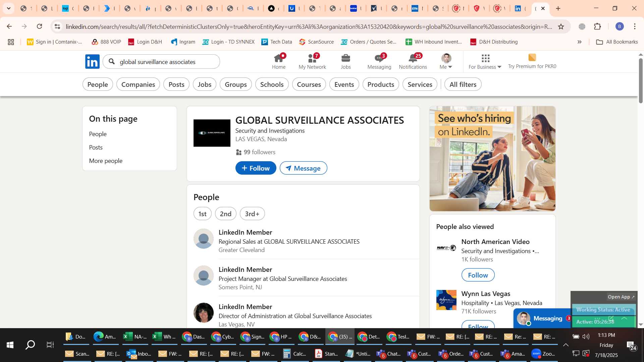644x362 pixels.
Task: Show hidden system tray icons
Action: (566, 345)
